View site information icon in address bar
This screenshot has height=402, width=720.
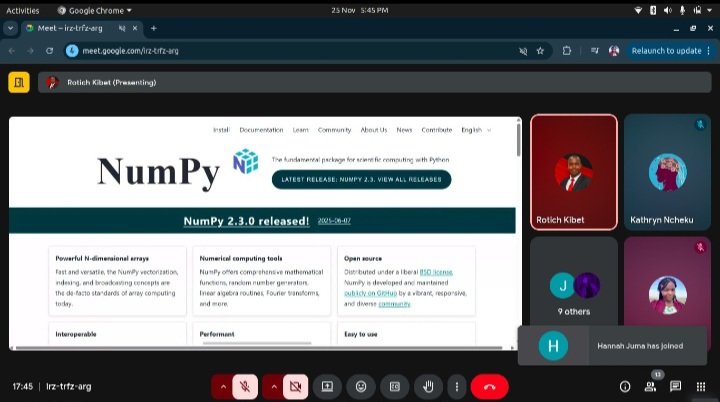72,51
